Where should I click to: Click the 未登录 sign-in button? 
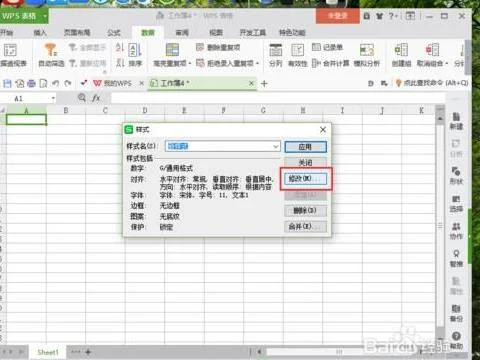(338, 16)
